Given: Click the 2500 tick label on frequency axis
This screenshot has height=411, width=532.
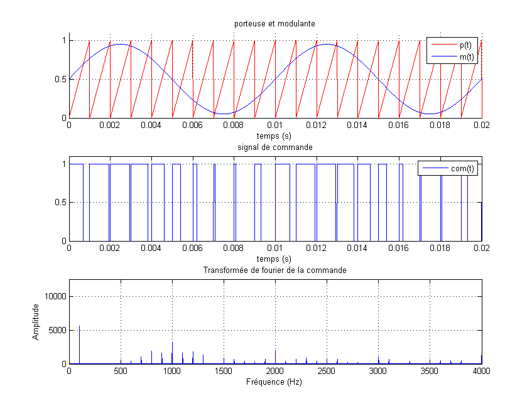Looking at the screenshot, I should click(327, 371).
